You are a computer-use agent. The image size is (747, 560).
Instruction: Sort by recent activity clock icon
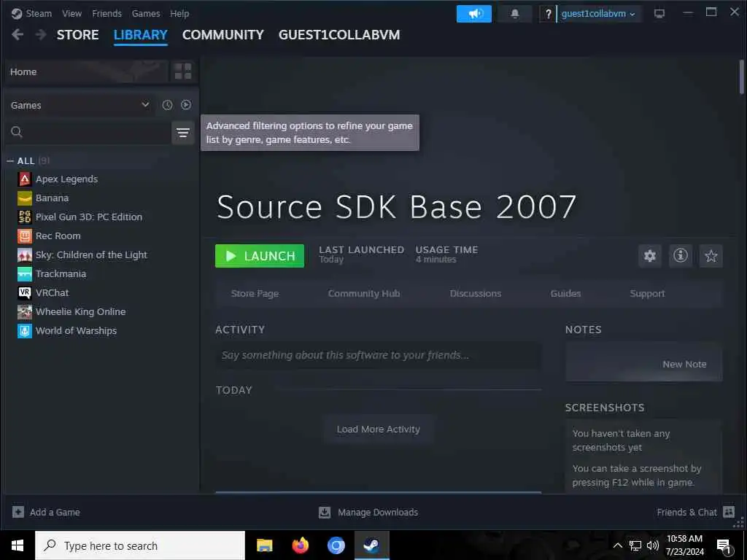coord(167,105)
